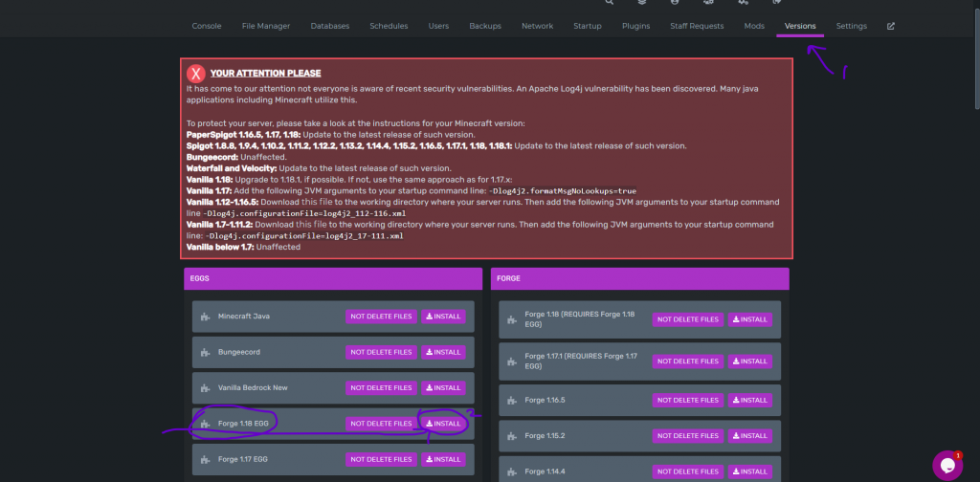Viewport: 980px width, 482px height.
Task: Click the puzzle icon beside Bungeecord
Action: (205, 352)
